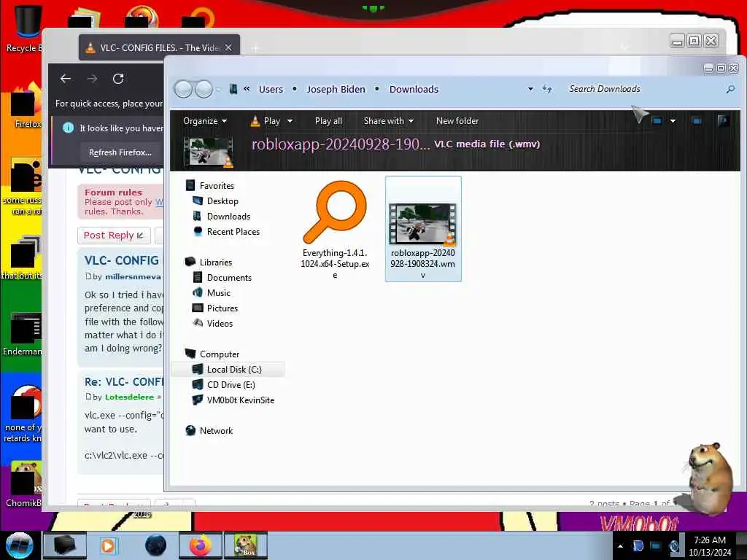
Task: Open the VM0b0t KevinSite drive
Action: click(x=241, y=400)
